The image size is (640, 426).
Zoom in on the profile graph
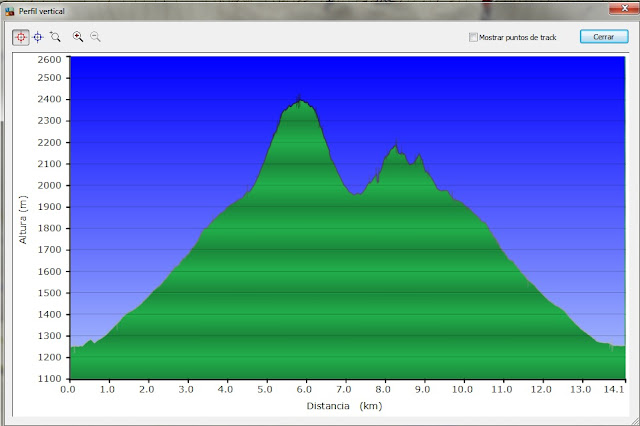[78, 37]
